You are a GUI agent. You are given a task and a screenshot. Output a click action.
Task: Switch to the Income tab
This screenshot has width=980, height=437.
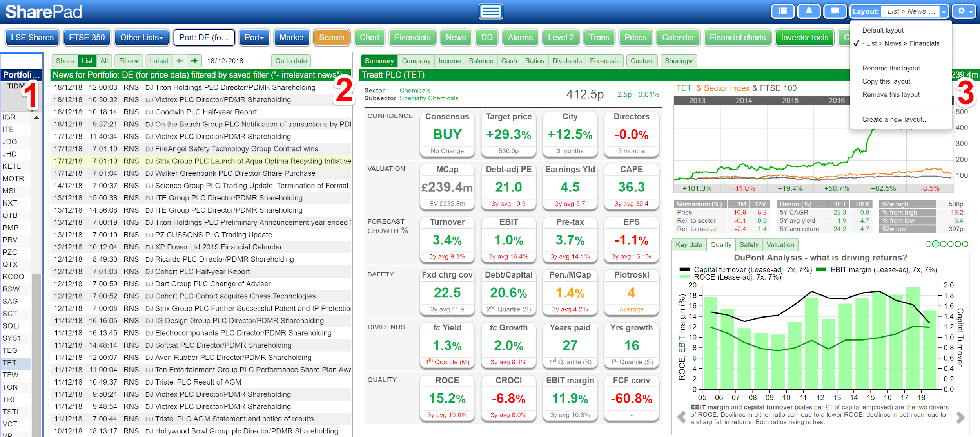pyautogui.click(x=450, y=61)
